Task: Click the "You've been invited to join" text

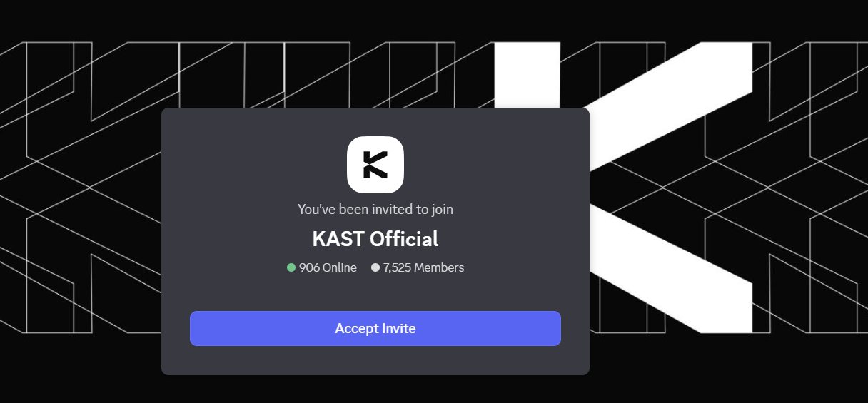Action: [375, 210]
